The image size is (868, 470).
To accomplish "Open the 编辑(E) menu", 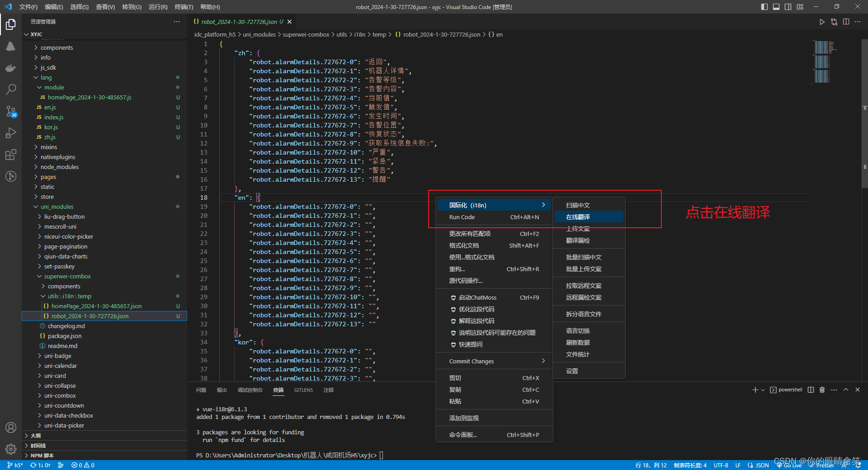I will point(54,7).
